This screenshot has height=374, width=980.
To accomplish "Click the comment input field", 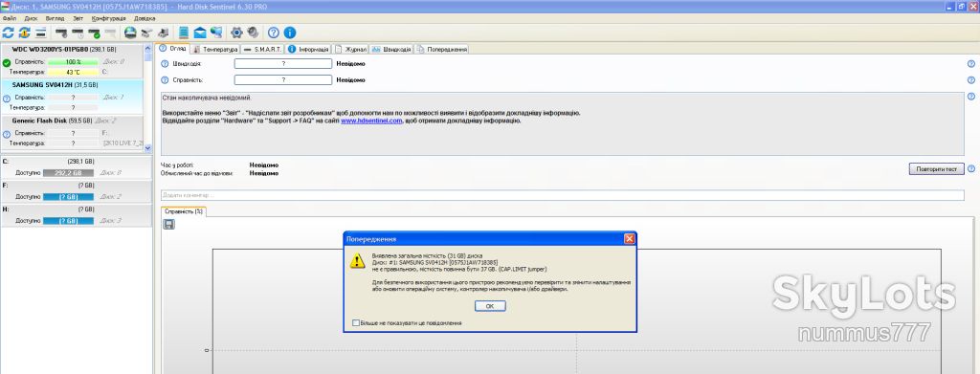I will 563,195.
